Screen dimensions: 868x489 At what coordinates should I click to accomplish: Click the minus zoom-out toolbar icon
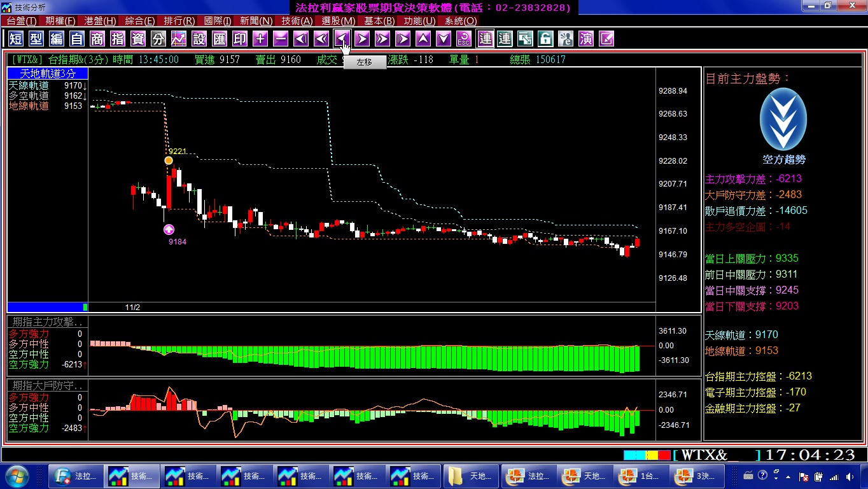(281, 39)
